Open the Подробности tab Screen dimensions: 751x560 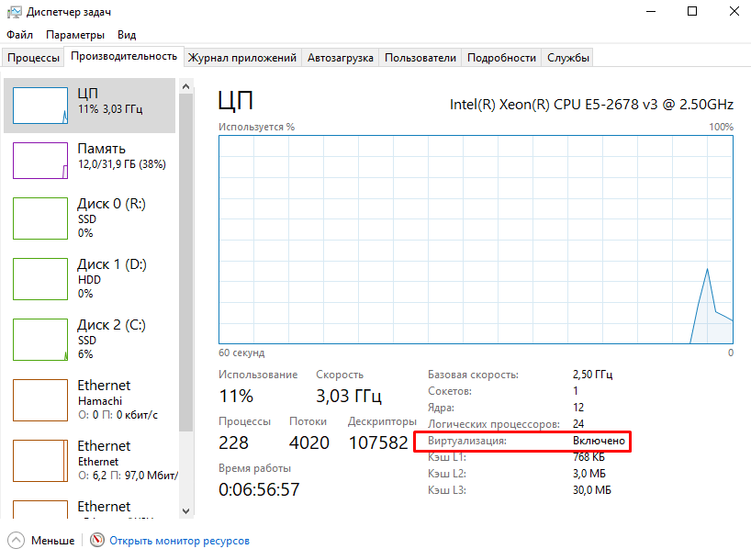[501, 58]
